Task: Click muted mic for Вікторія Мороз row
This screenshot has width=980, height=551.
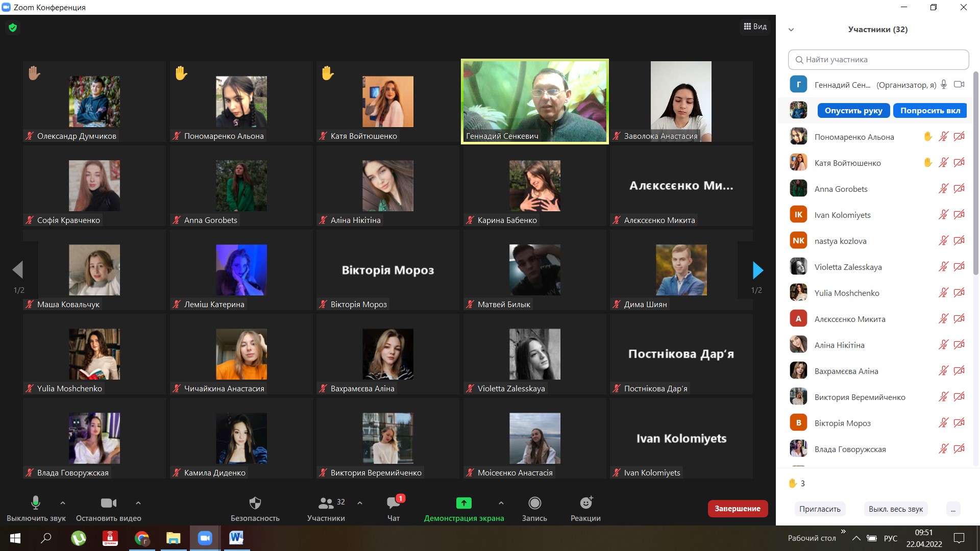Action: pos(944,423)
